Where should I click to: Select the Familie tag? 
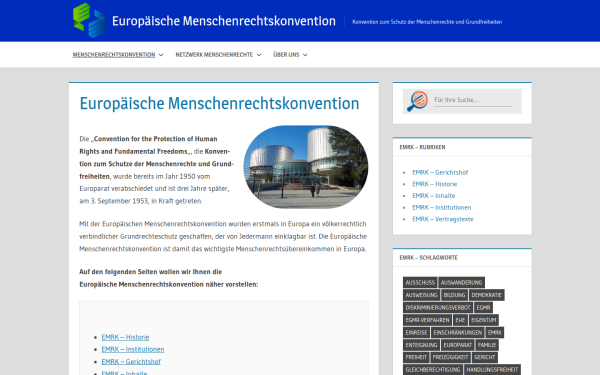coord(487,345)
